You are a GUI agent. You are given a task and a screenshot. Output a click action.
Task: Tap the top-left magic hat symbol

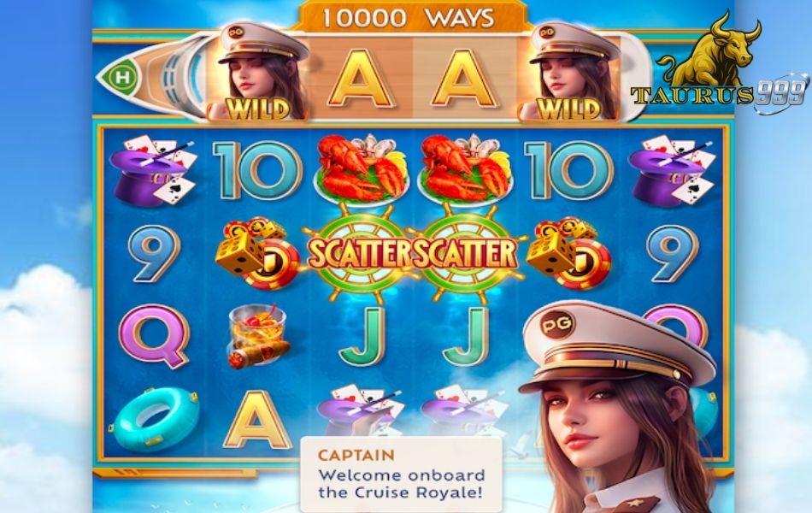153,170
